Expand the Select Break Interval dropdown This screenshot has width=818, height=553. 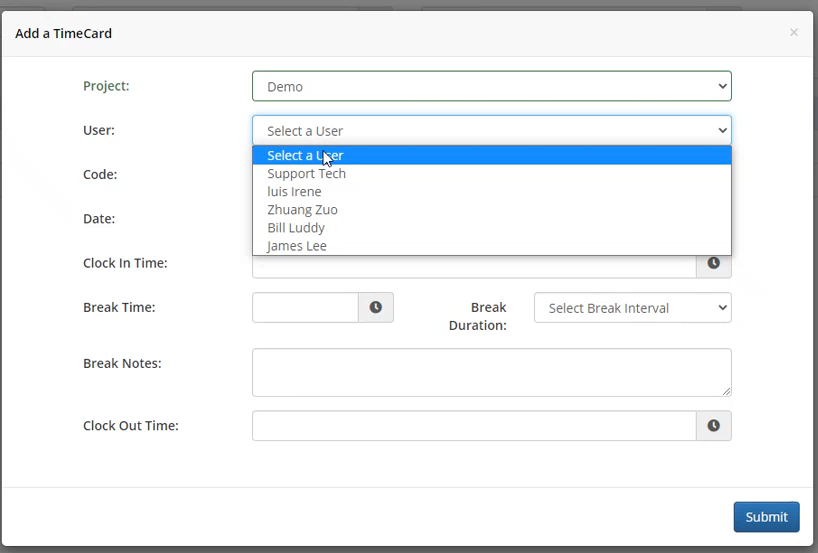(632, 308)
